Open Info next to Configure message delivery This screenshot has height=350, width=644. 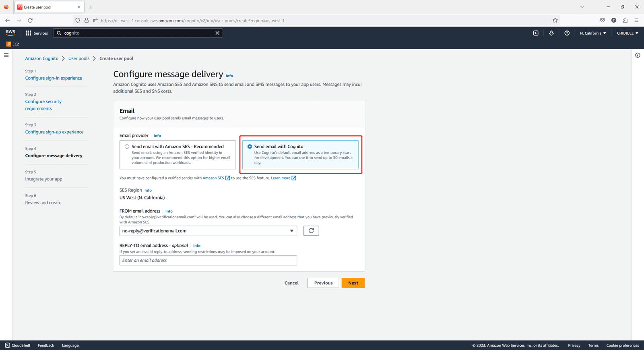(229, 76)
